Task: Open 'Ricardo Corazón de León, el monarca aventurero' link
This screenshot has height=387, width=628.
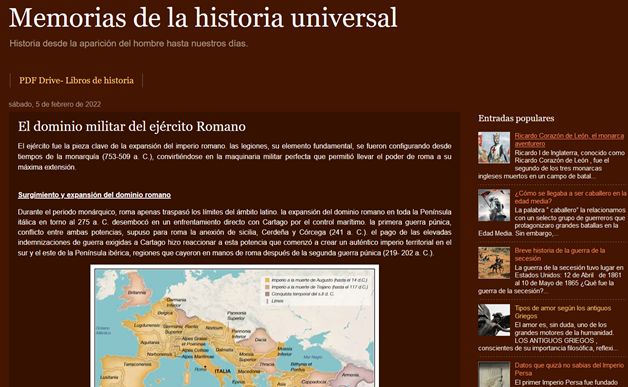Action: 569,139
